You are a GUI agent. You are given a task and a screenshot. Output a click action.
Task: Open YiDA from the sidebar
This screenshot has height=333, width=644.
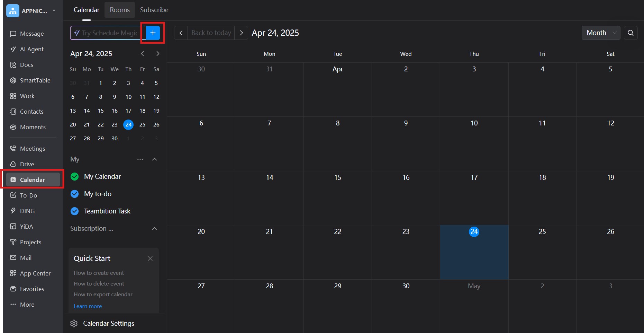pos(26,227)
